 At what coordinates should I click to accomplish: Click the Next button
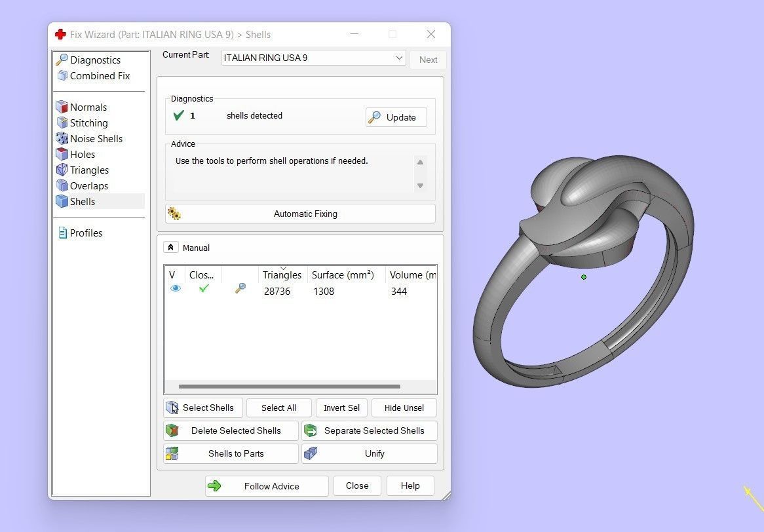pos(429,60)
